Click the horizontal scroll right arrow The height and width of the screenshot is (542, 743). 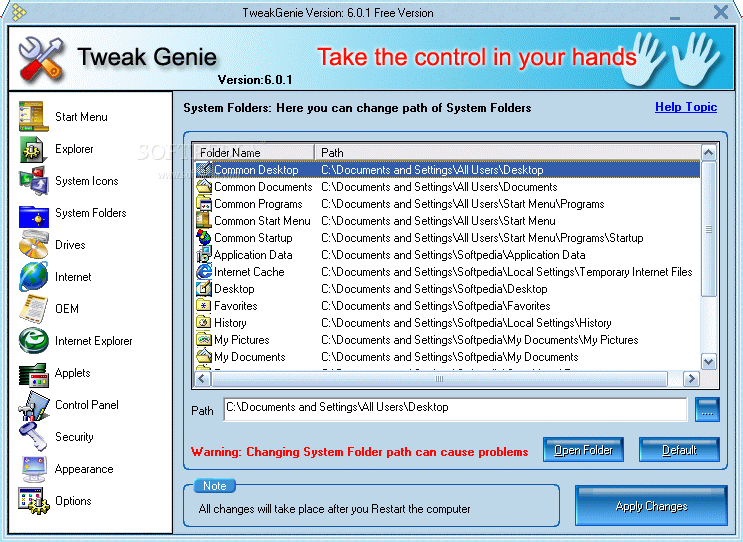[x=691, y=379]
